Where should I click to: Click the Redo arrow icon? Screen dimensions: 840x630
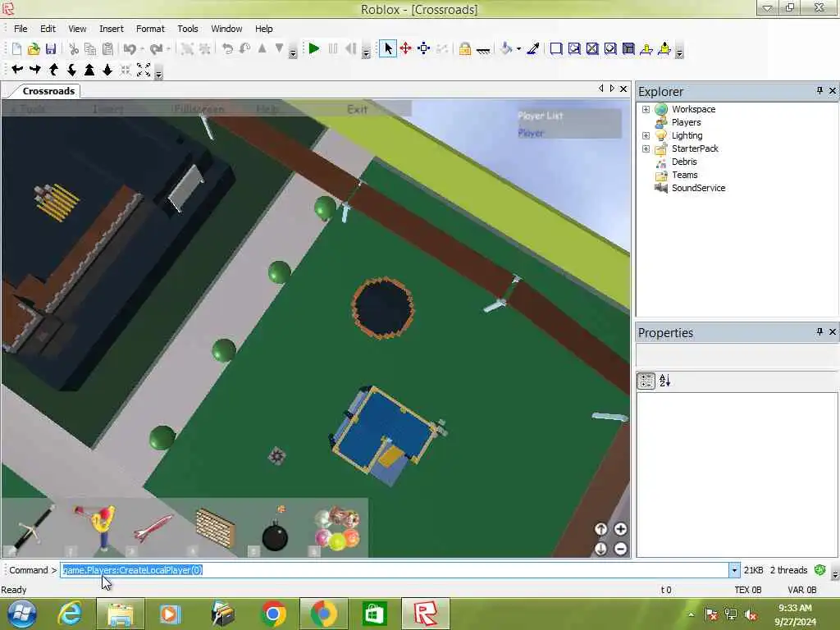pyautogui.click(x=156, y=48)
